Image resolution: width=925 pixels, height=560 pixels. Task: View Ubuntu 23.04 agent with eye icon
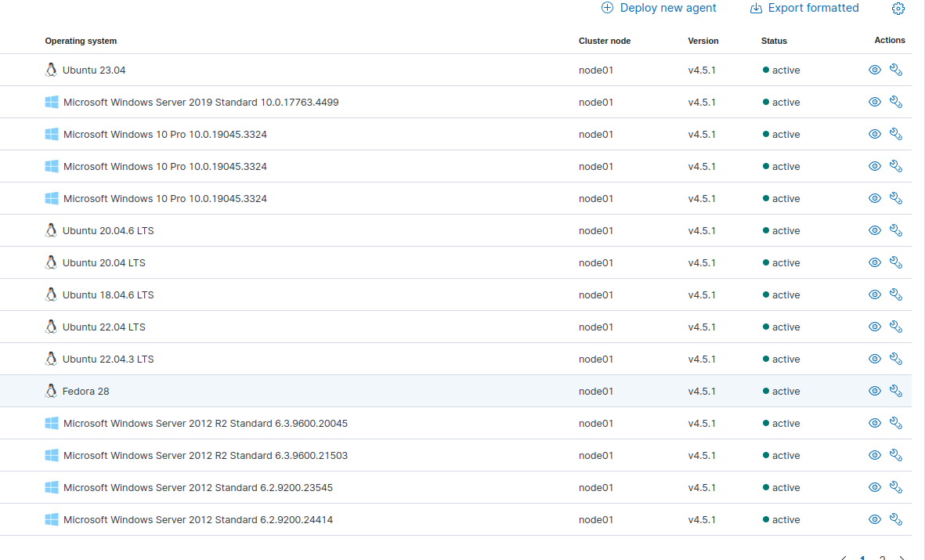click(x=875, y=70)
